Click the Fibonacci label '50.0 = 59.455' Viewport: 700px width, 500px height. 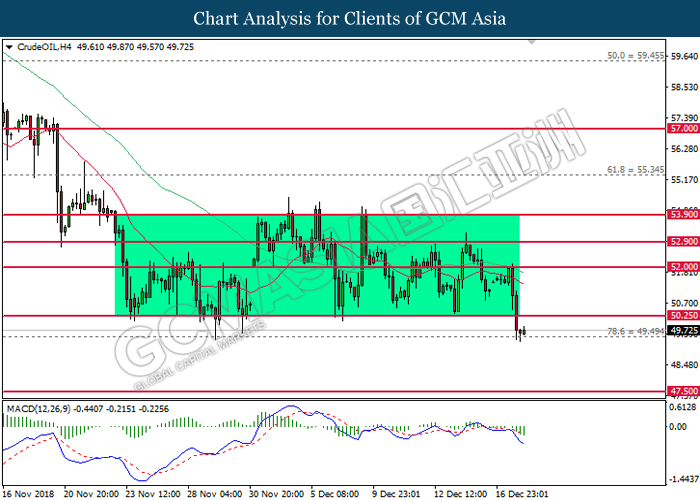[x=636, y=56]
